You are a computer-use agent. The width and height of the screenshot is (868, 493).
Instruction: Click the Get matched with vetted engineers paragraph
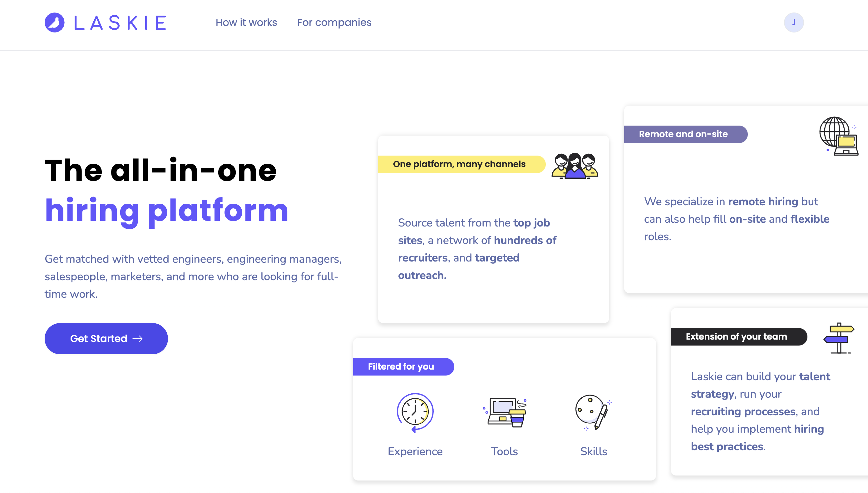[x=193, y=276]
